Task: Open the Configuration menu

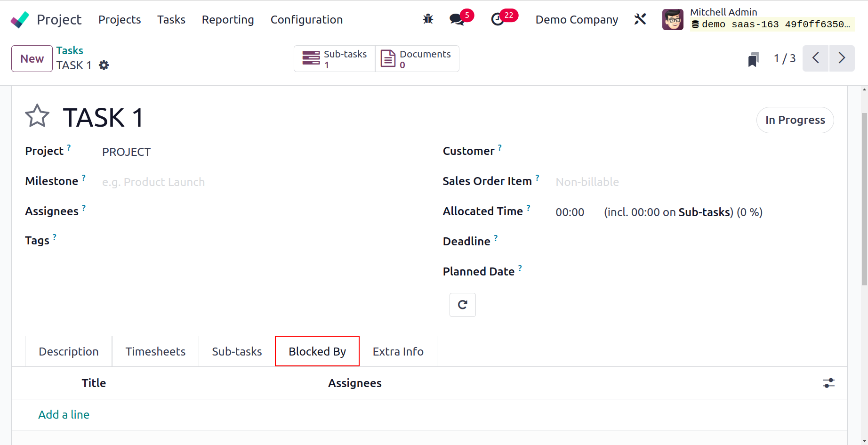Action: click(306, 19)
